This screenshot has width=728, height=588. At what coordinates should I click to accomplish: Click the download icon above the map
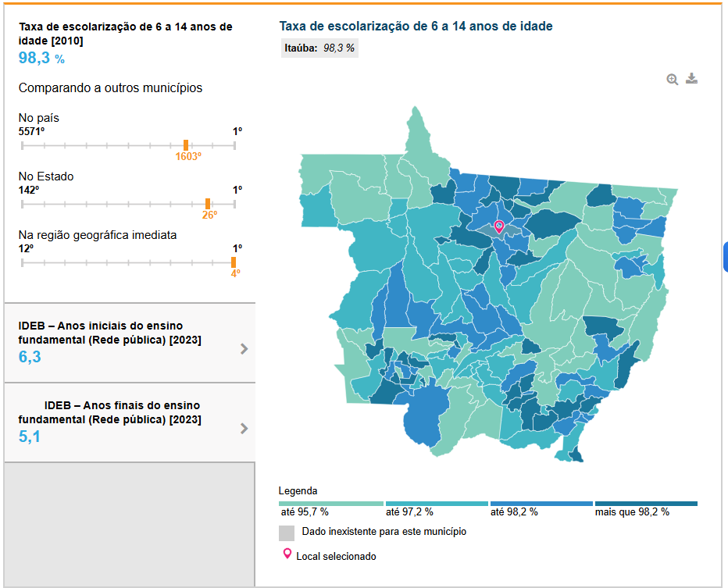(691, 78)
